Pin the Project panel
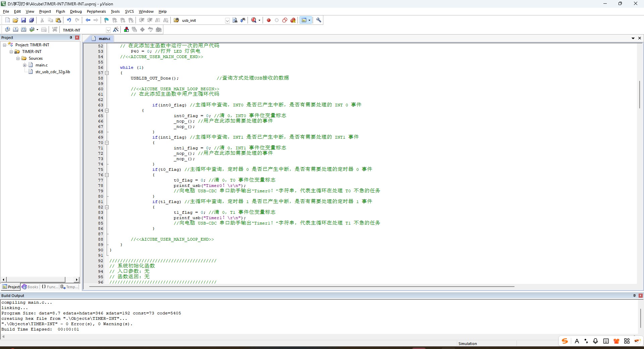Image resolution: width=644 pixels, height=349 pixels. tap(71, 38)
